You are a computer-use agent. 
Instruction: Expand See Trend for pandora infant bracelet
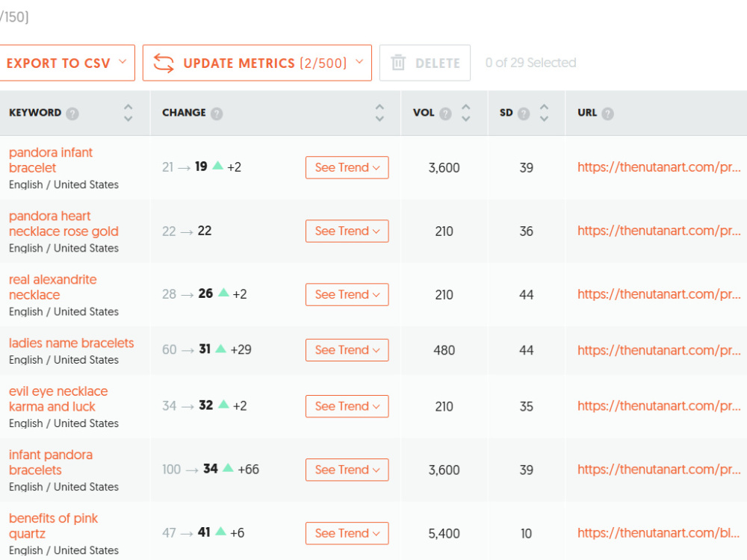click(347, 167)
